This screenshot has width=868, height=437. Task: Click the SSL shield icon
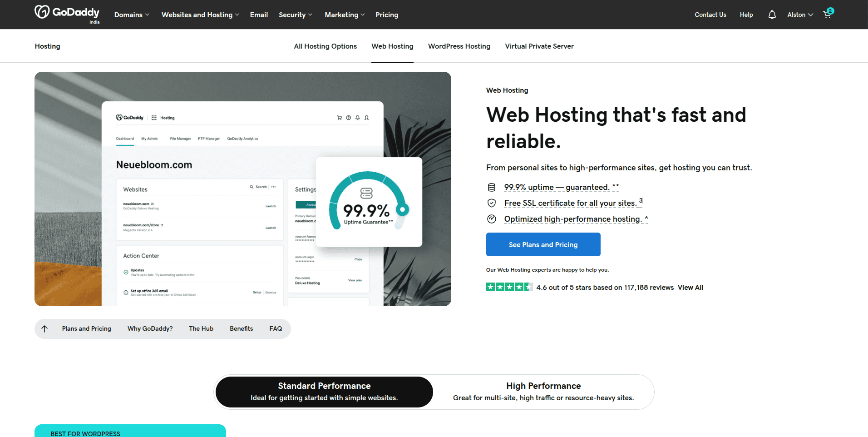pyautogui.click(x=491, y=203)
